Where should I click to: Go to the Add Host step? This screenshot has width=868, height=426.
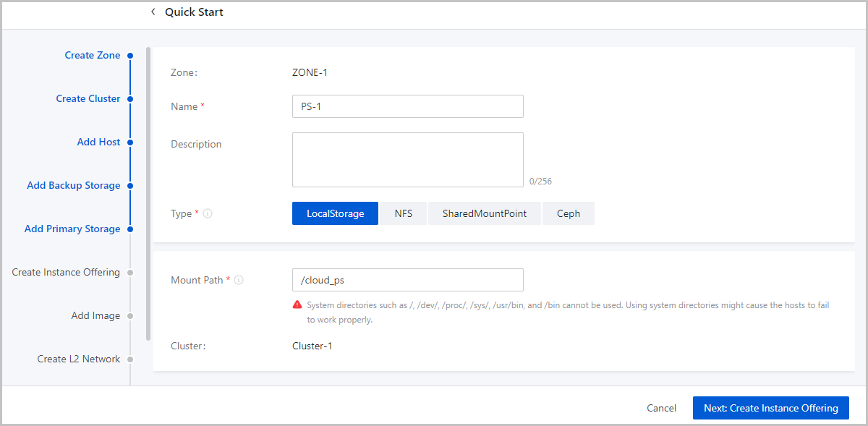(98, 142)
